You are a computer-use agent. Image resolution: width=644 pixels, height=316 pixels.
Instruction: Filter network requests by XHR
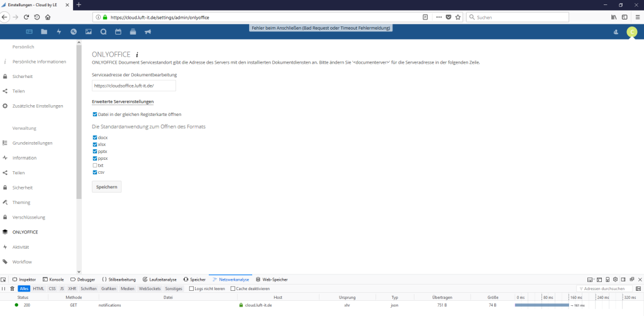pyautogui.click(x=72, y=289)
